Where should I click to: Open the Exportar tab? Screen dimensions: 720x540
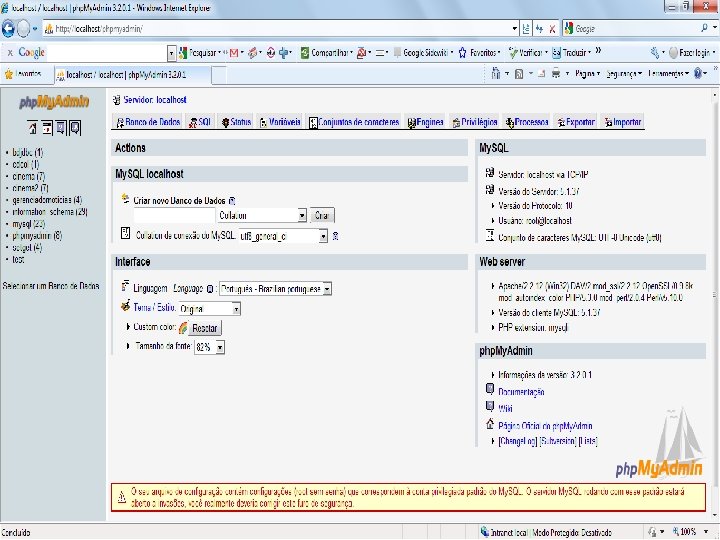pyautogui.click(x=576, y=122)
